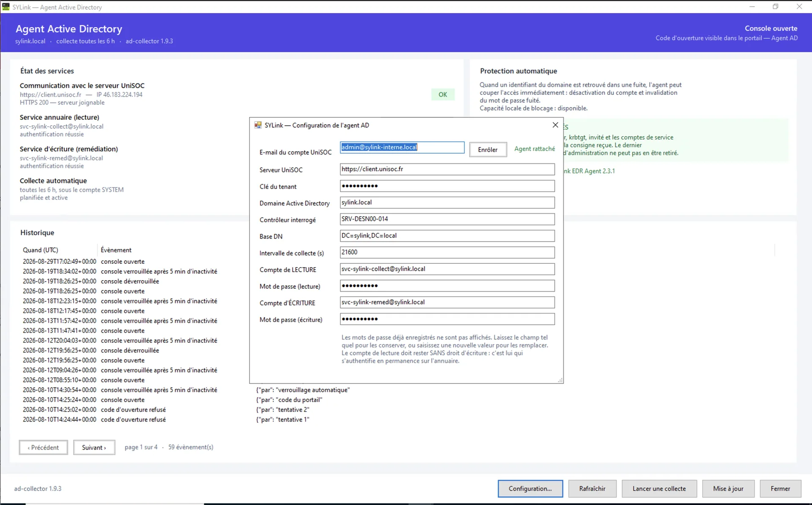Click the resize grip of the configuration dialog

pos(560,380)
